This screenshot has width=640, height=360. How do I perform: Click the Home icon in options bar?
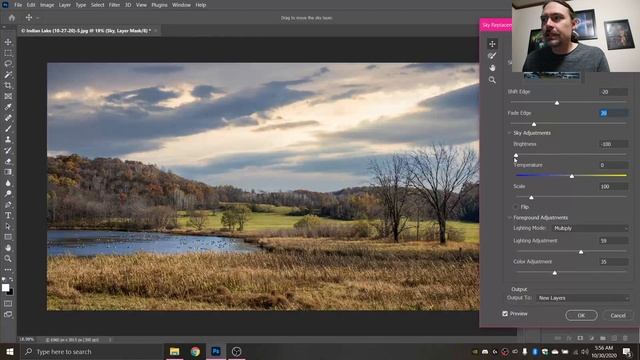tap(12, 18)
